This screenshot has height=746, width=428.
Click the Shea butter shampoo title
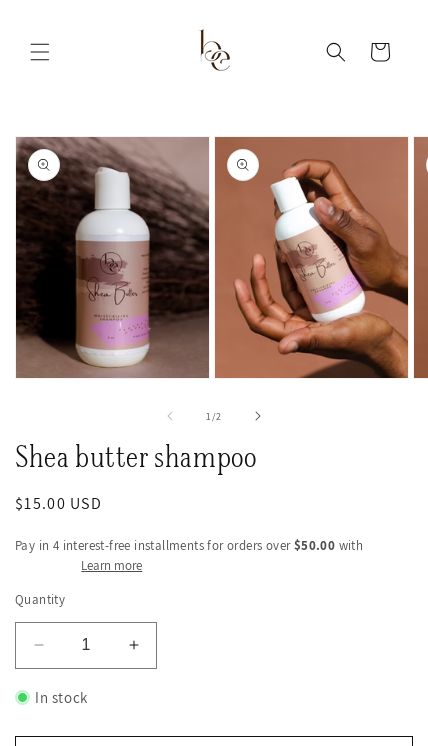click(x=136, y=458)
